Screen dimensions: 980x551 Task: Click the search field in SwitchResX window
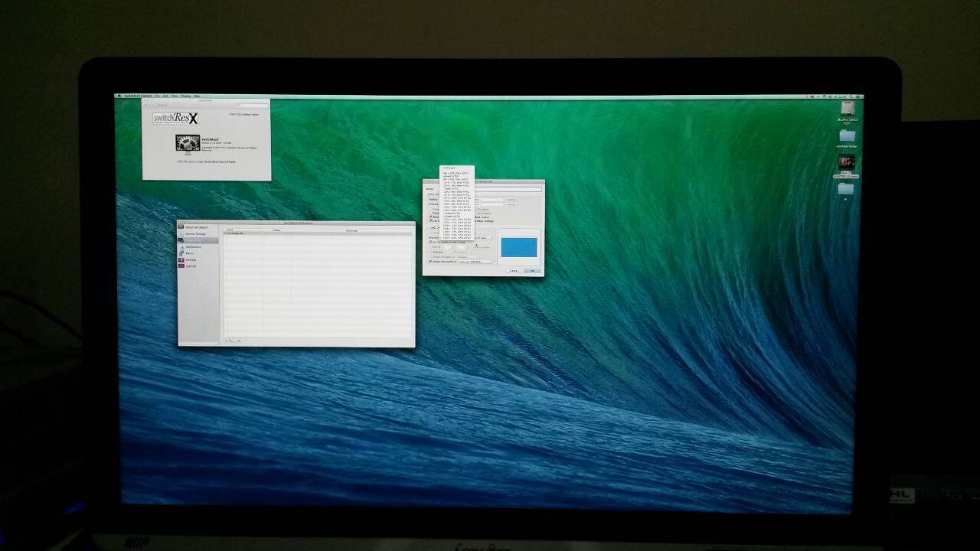253,105
